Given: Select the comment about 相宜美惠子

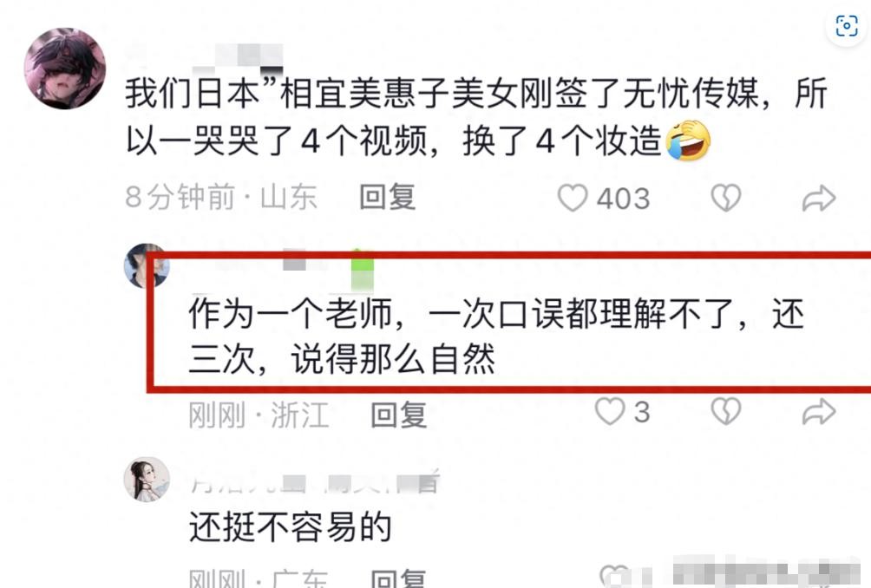Looking at the screenshot, I should pyautogui.click(x=476, y=117).
